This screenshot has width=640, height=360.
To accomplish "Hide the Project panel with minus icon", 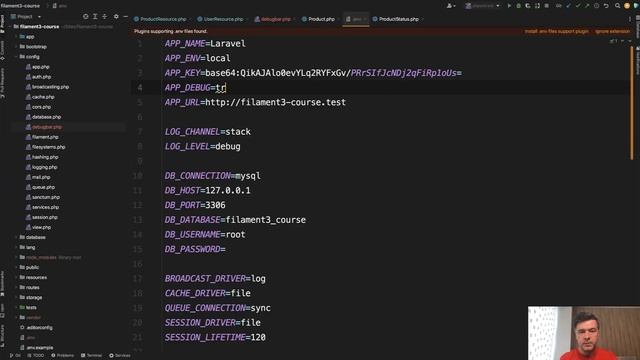I will coord(125,17).
